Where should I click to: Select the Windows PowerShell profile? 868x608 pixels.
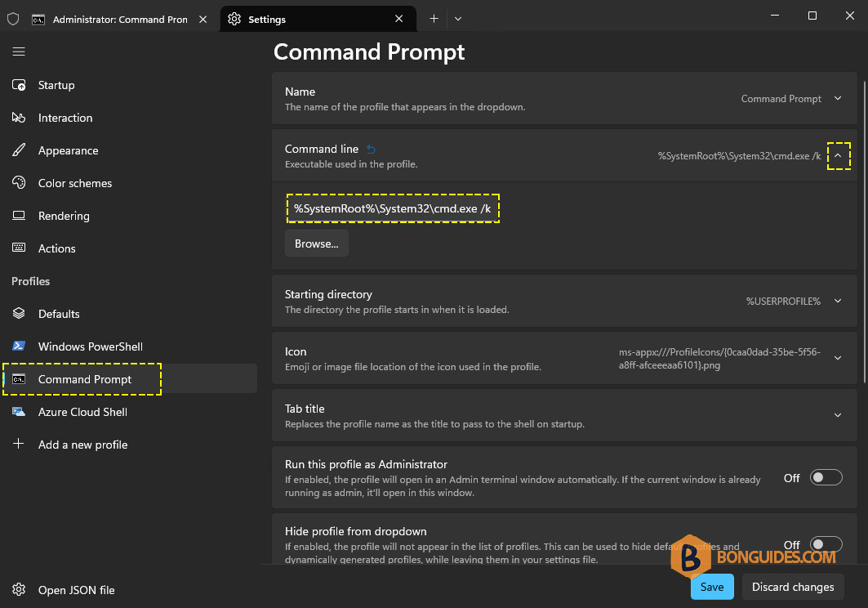coord(130,346)
